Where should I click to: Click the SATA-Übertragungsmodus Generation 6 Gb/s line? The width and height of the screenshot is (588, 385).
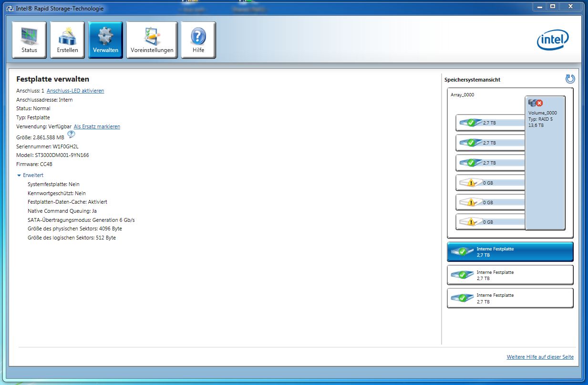(x=81, y=220)
